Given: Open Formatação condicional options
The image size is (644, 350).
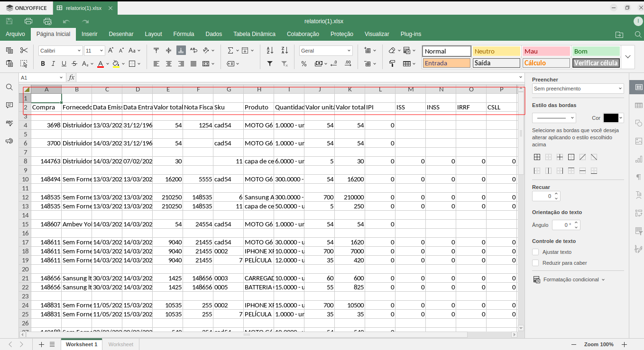Looking at the screenshot, I should coord(570,279).
